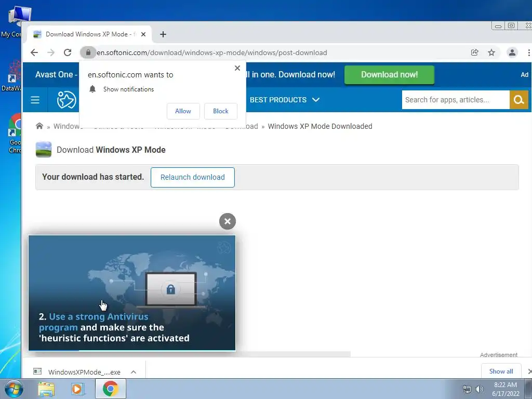Close the floating video ad

[228, 221]
